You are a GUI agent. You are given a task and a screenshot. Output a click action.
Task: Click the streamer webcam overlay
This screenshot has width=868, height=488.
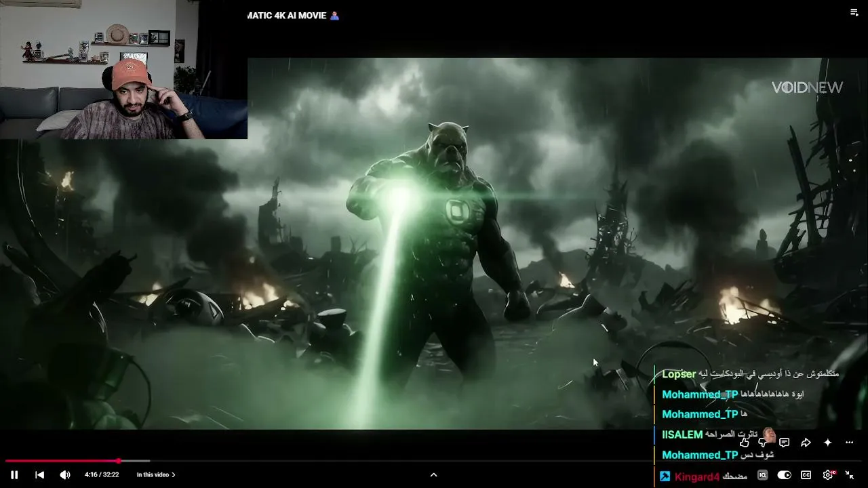click(123, 69)
